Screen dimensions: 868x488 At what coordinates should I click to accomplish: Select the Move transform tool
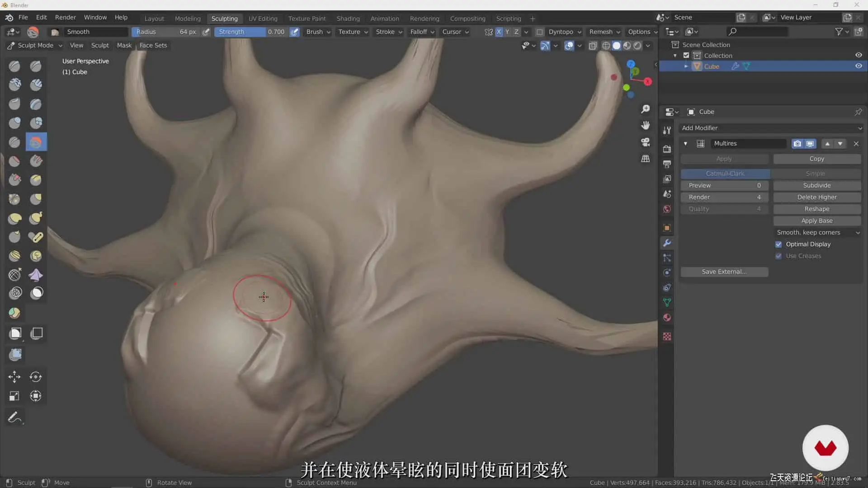click(14, 377)
